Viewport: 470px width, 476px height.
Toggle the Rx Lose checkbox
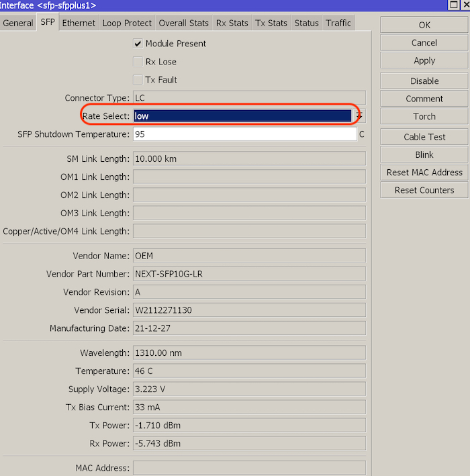coord(138,62)
